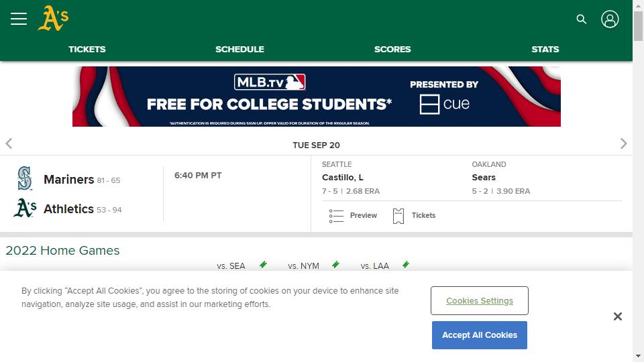Click the game Preview list icon
Screen dimensions: 644x362
(336, 216)
